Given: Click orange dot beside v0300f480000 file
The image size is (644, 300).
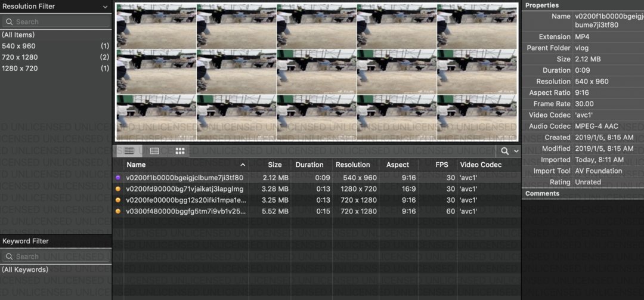Looking at the screenshot, I should click(118, 211).
